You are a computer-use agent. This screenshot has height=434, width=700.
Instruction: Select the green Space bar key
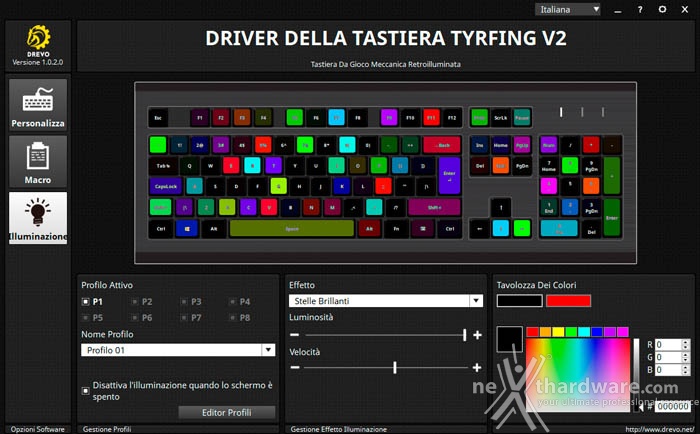[292, 229]
